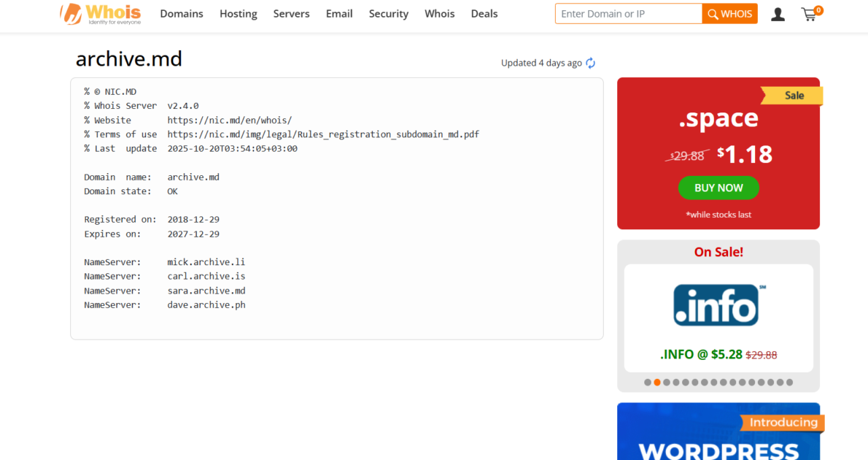868x460 pixels.
Task: Open the Email menu
Action: tap(339, 14)
